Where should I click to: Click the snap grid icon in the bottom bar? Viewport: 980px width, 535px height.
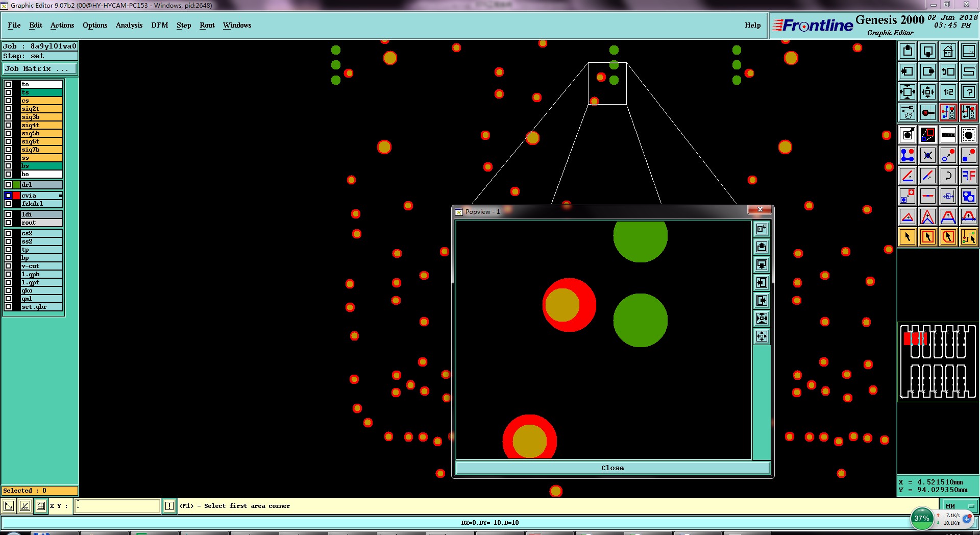point(41,506)
